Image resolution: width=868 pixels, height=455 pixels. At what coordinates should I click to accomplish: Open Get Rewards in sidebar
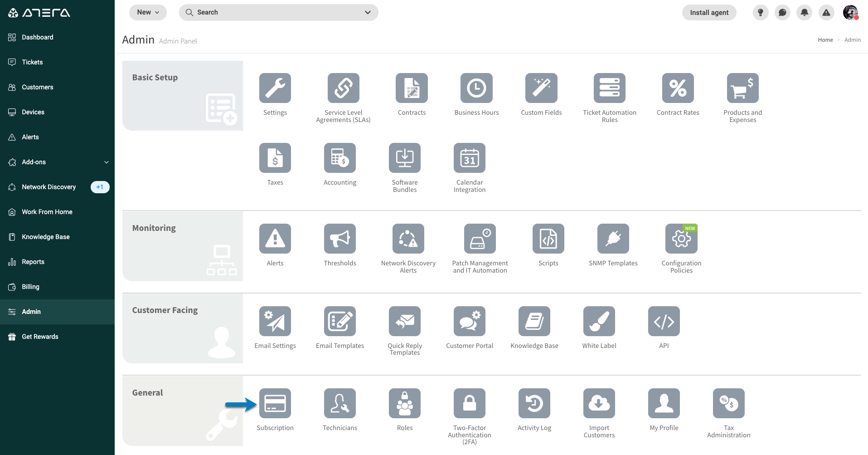point(57,337)
